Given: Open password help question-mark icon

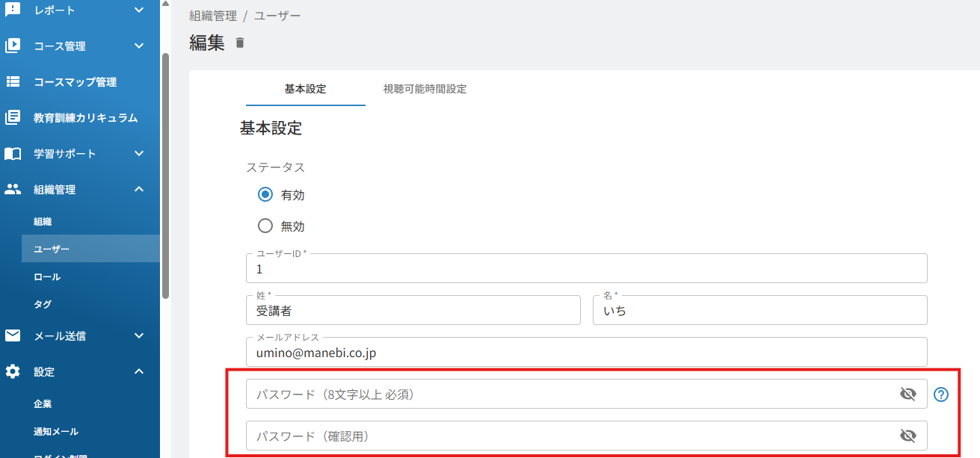Looking at the screenshot, I should click(941, 394).
